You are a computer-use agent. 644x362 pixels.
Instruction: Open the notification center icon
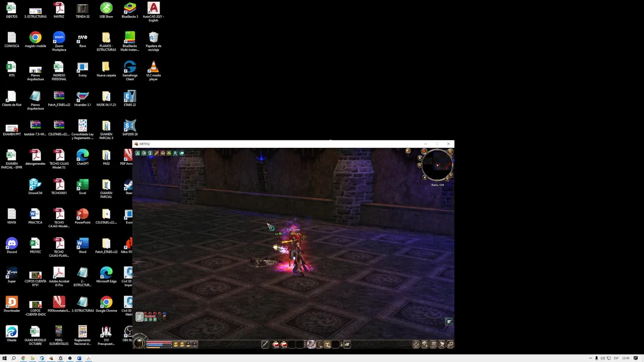[635, 358]
